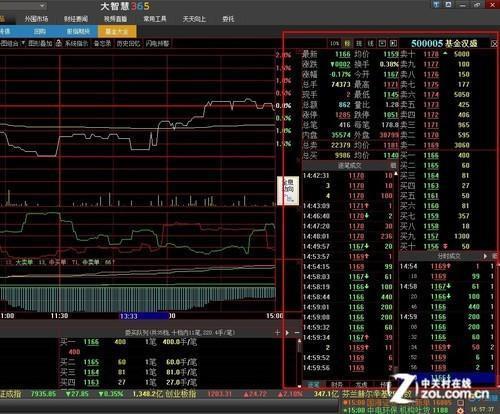Open the dropdown at top-left of title bar

point(42,6)
